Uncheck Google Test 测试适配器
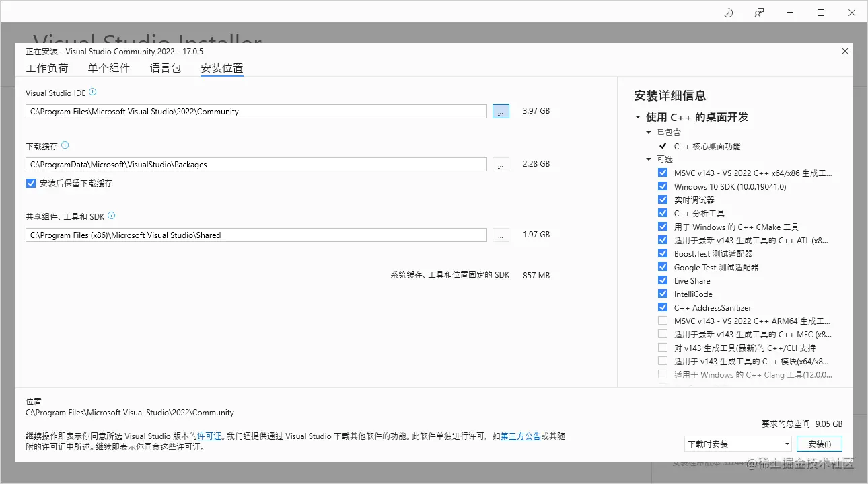 click(x=663, y=267)
